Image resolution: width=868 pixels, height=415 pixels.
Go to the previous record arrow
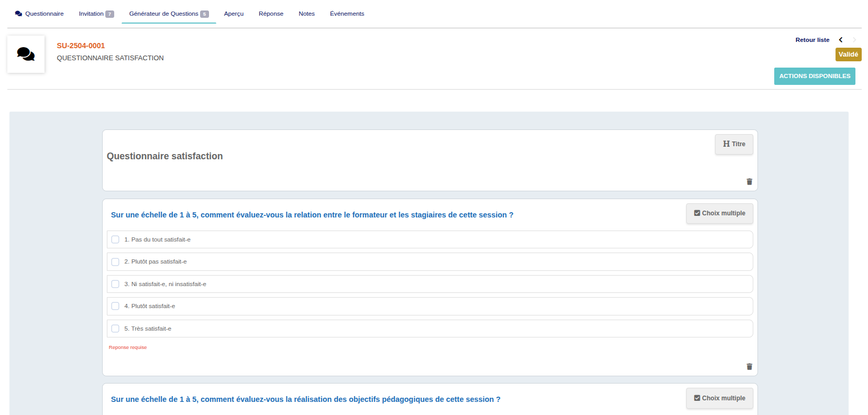[x=841, y=40]
